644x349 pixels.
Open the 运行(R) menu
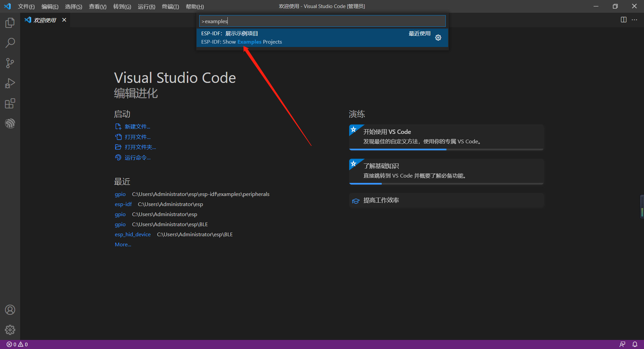(x=147, y=6)
